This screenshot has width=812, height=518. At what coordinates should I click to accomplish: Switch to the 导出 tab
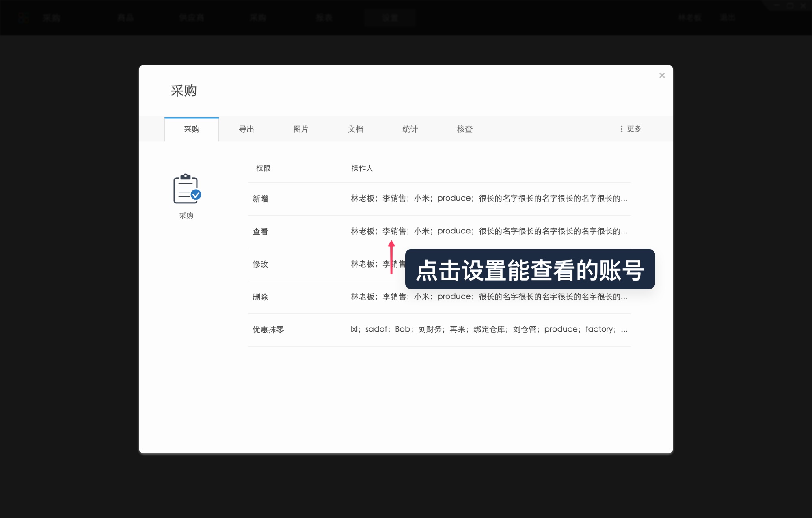[x=246, y=129]
